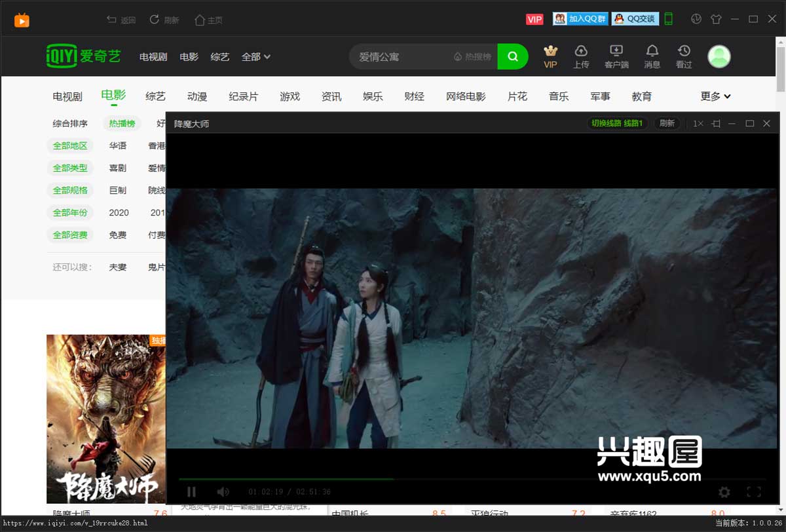Open 电视剧 in the top header
This screenshot has height=532, width=786.
(x=153, y=57)
